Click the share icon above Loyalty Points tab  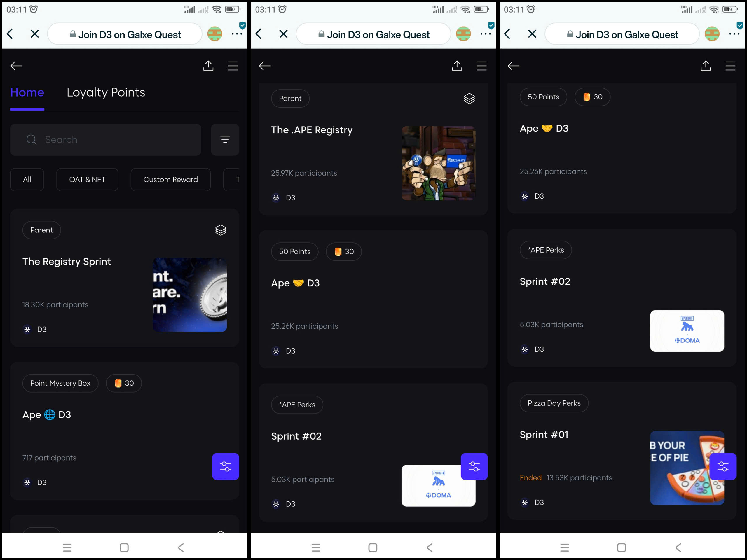tap(208, 66)
